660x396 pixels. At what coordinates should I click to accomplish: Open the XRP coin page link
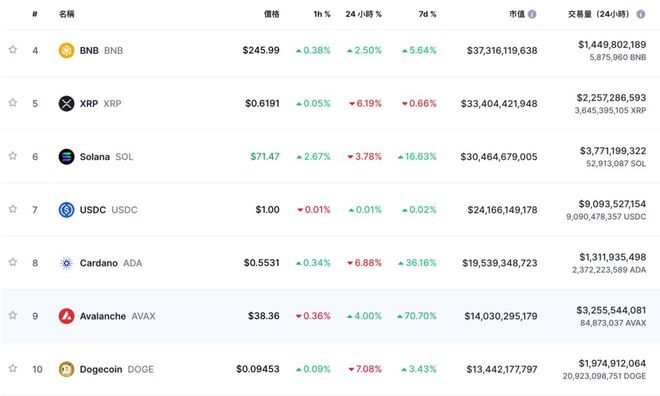[101, 104]
